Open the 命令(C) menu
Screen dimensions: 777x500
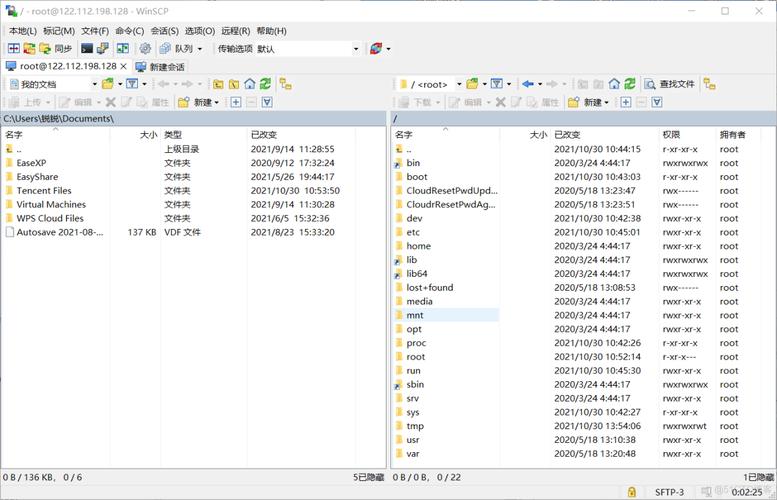[x=130, y=31]
